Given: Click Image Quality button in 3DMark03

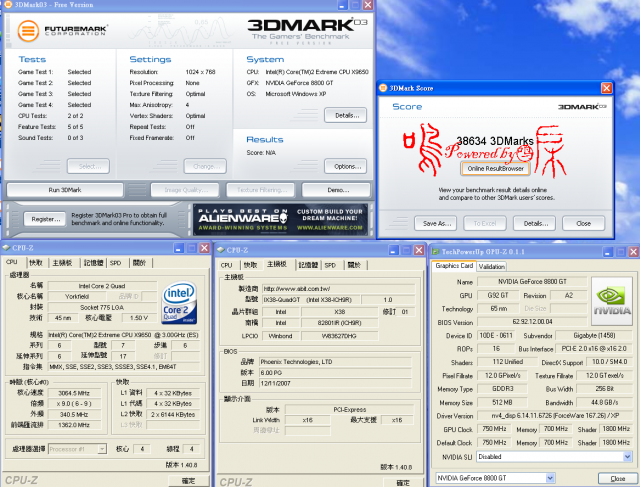Looking at the screenshot, I should click(185, 190).
